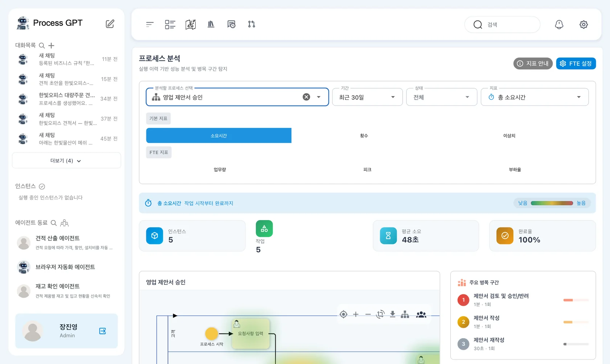The height and width of the screenshot is (364, 610).
Task: Download the process diagram
Action: 392,314
